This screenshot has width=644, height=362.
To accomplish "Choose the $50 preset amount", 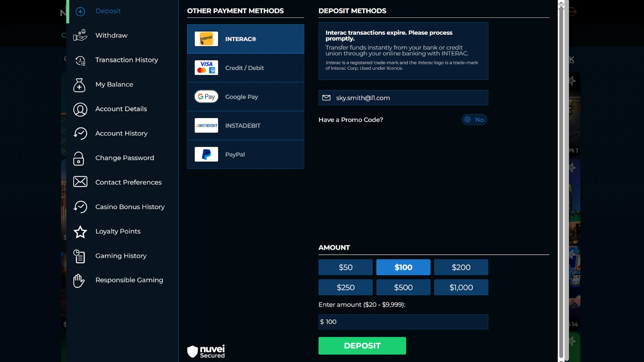I will tap(345, 267).
